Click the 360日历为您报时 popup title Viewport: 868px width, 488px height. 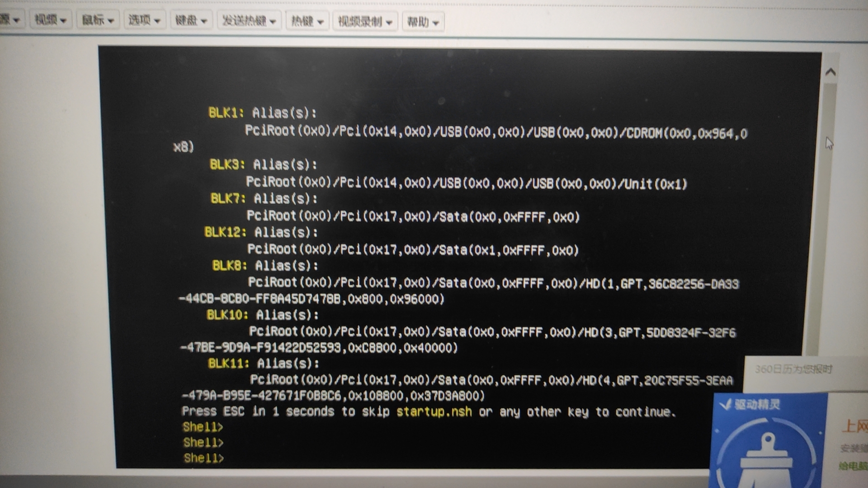793,369
